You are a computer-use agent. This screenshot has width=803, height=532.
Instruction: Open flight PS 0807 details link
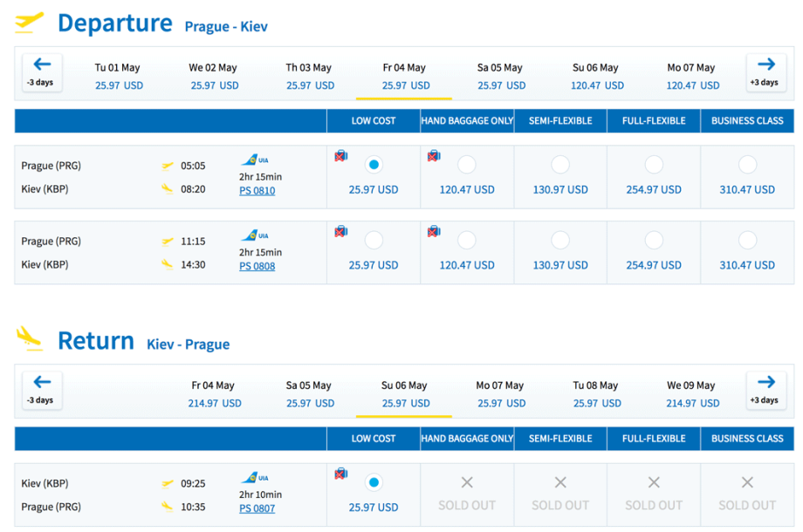click(x=257, y=508)
